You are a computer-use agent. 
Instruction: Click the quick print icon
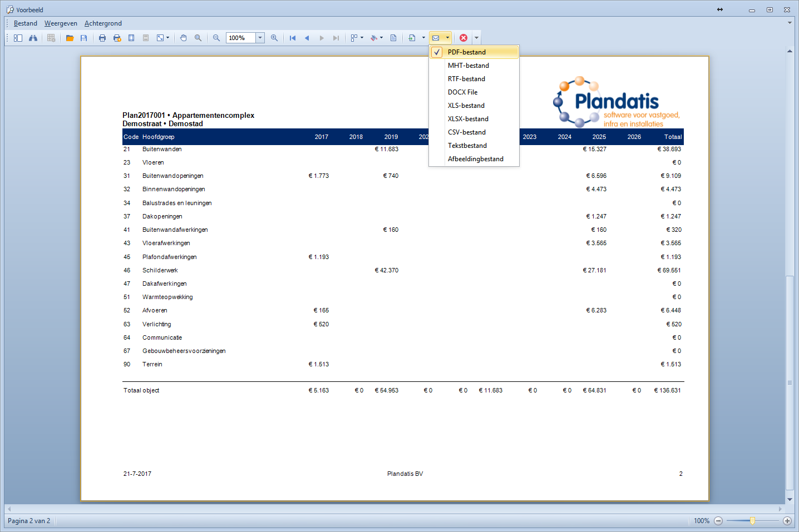[117, 38]
